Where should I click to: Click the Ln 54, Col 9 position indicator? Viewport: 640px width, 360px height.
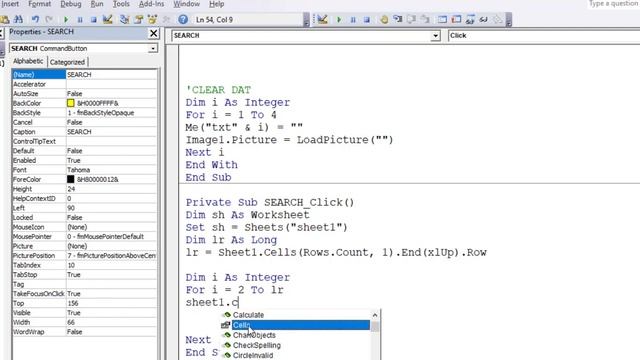point(214,20)
